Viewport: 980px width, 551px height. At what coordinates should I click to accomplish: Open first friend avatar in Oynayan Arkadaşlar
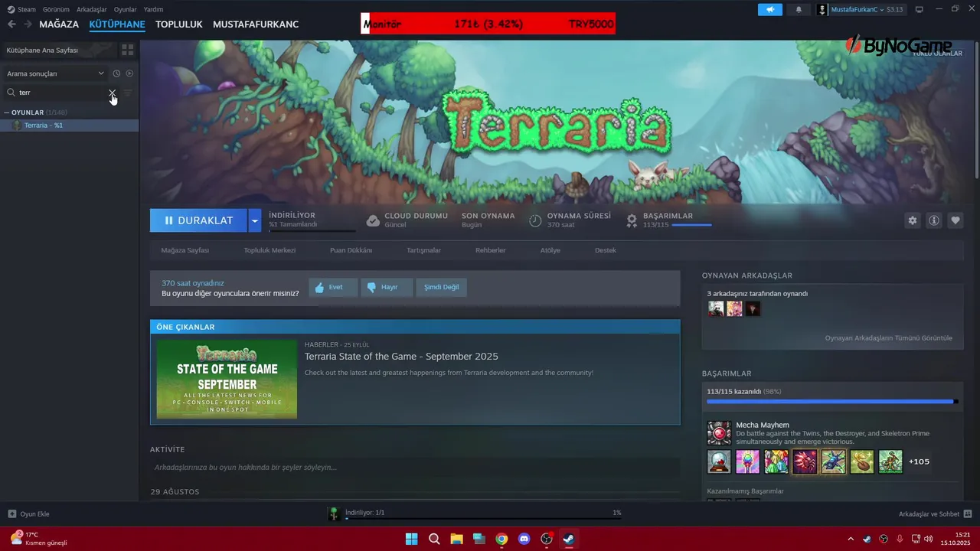click(716, 308)
